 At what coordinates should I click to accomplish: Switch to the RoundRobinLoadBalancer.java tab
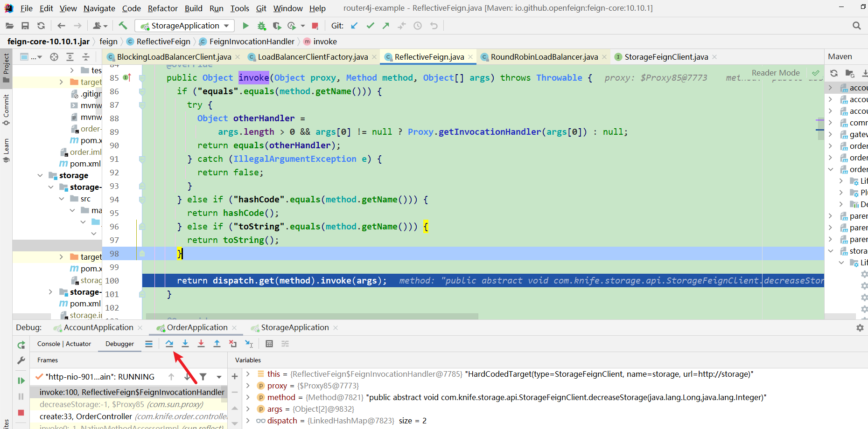pyautogui.click(x=543, y=56)
